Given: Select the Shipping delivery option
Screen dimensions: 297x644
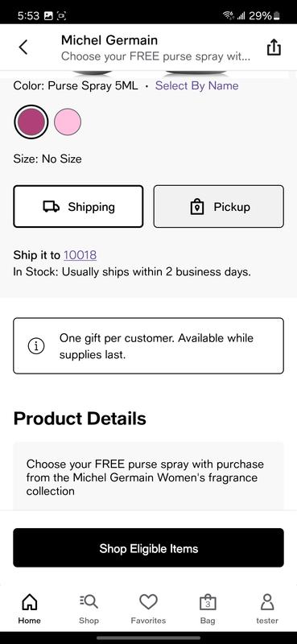Looking at the screenshot, I should pyautogui.click(x=78, y=207).
